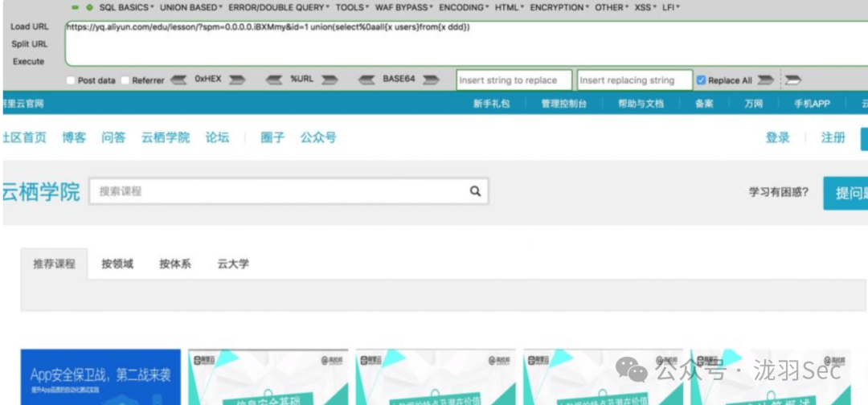Open the UNION BASED dropdown menu

point(191,8)
